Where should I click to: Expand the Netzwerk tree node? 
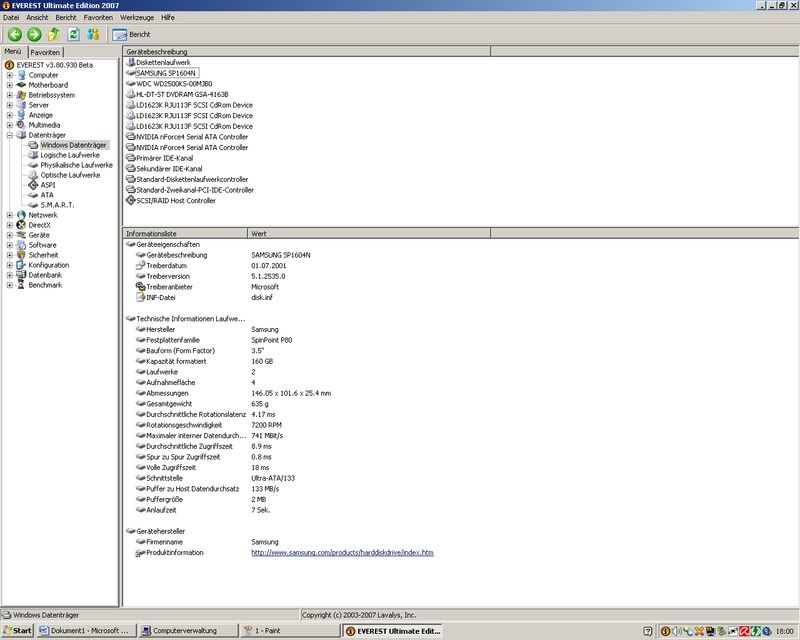coord(10,215)
